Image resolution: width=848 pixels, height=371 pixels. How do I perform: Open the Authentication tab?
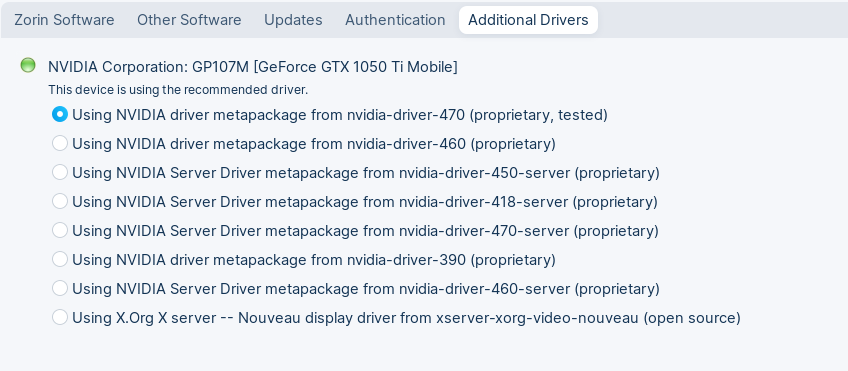click(395, 20)
